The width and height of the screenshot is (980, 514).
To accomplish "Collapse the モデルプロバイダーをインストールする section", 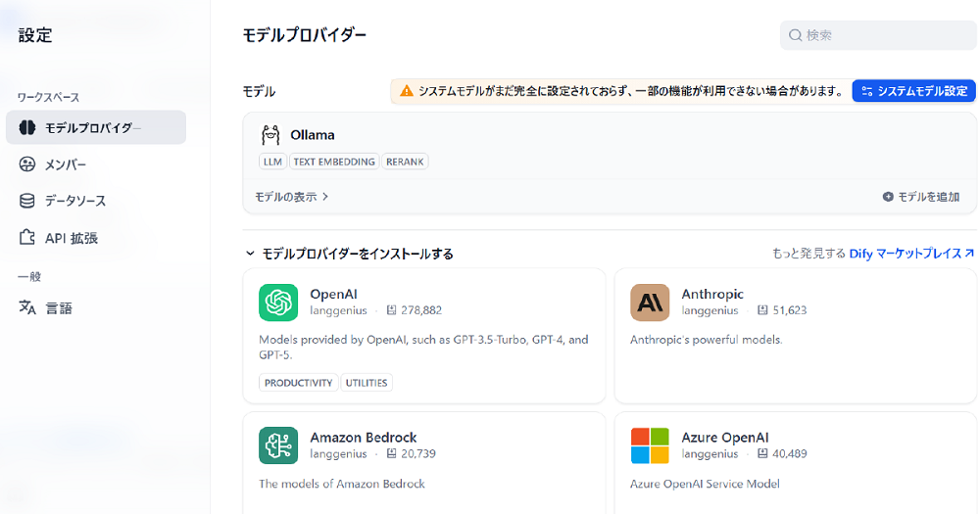I will 250,254.
